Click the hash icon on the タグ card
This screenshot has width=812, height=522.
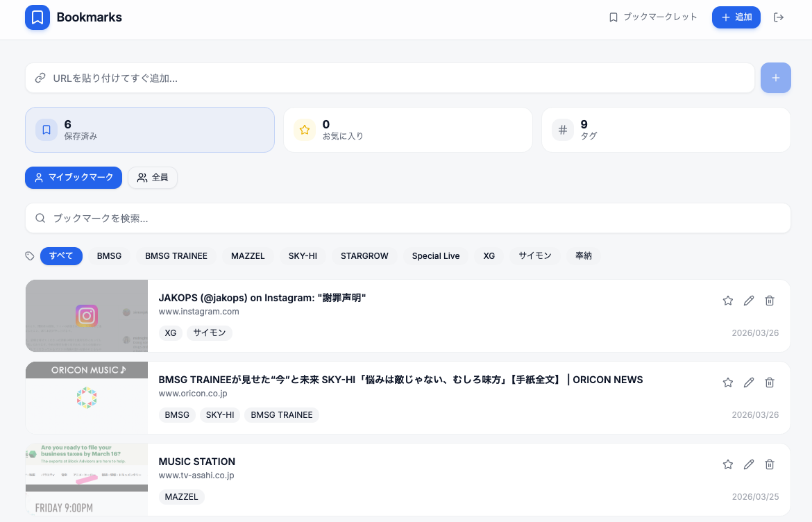562,130
